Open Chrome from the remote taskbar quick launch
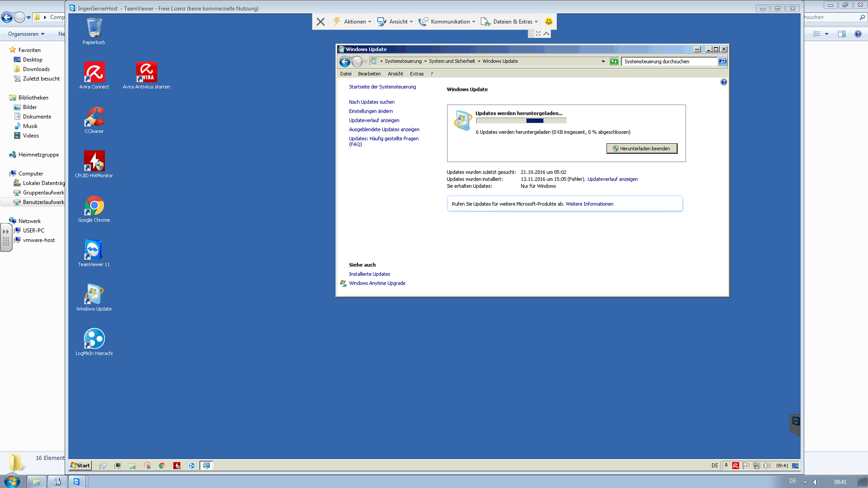The image size is (868, 488). pyautogui.click(x=162, y=465)
